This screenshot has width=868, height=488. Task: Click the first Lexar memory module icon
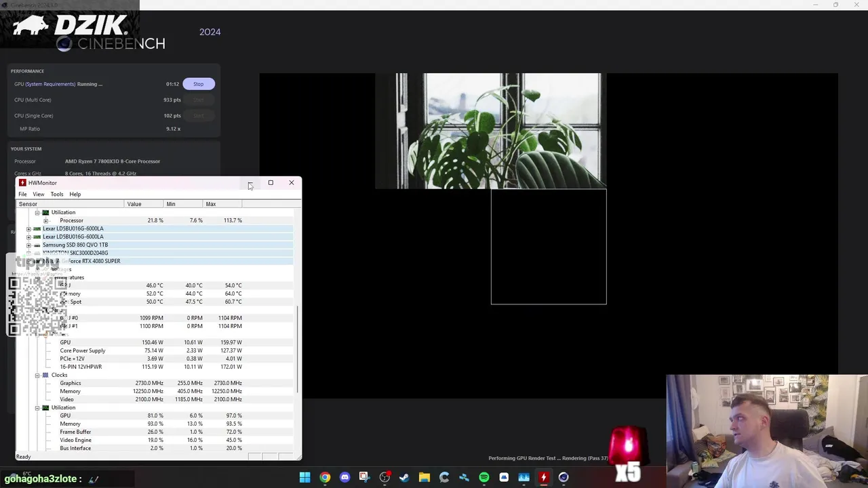pos(37,228)
